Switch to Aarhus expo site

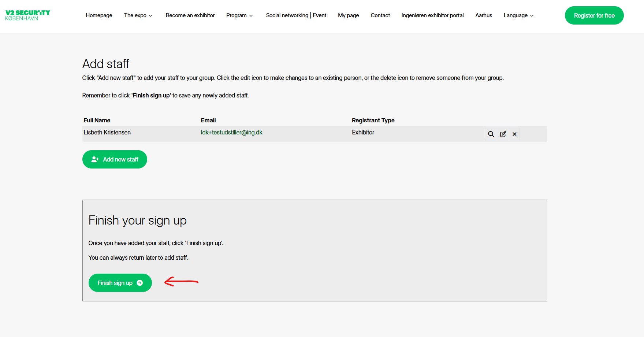click(x=483, y=15)
